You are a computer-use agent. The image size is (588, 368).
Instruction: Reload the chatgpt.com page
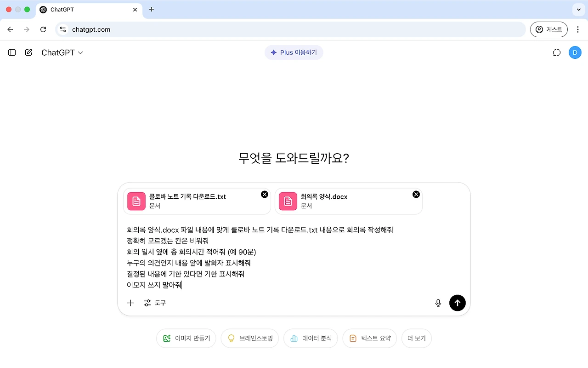43,29
